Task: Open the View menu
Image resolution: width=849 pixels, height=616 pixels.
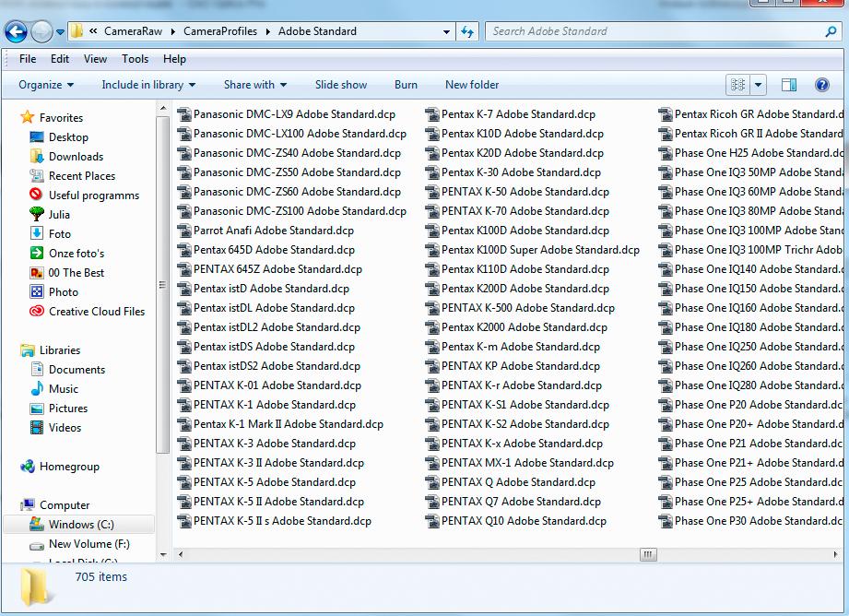Action: pos(95,58)
